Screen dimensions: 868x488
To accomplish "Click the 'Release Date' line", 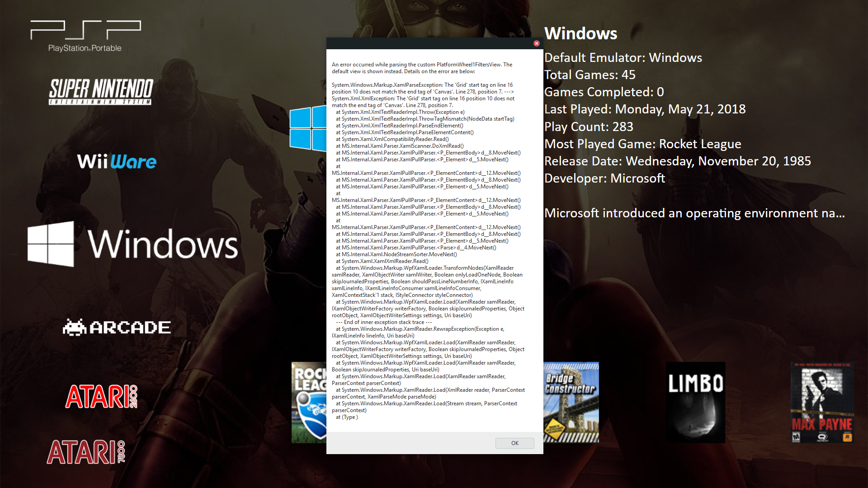I will pyautogui.click(x=677, y=161).
